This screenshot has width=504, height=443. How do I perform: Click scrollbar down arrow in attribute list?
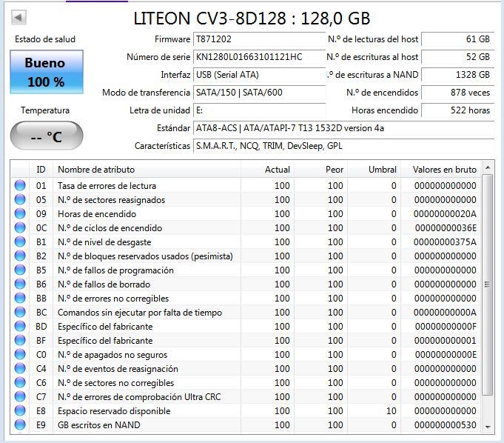pyautogui.click(x=488, y=427)
